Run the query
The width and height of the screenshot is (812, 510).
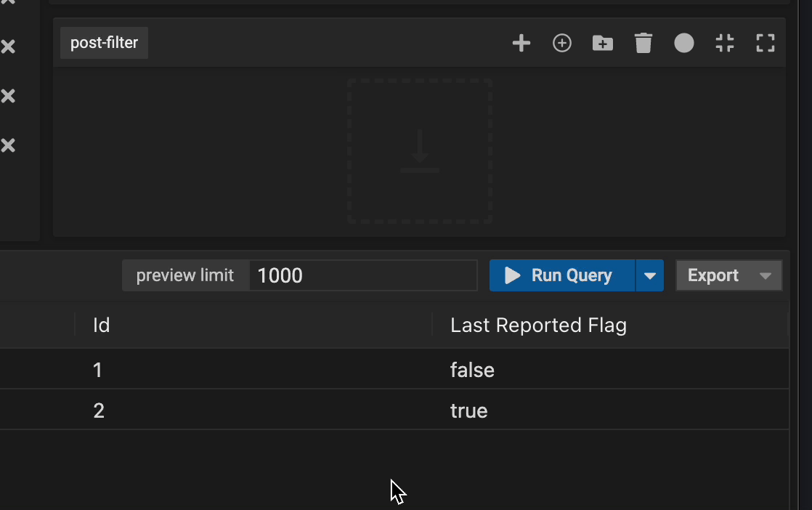click(562, 275)
